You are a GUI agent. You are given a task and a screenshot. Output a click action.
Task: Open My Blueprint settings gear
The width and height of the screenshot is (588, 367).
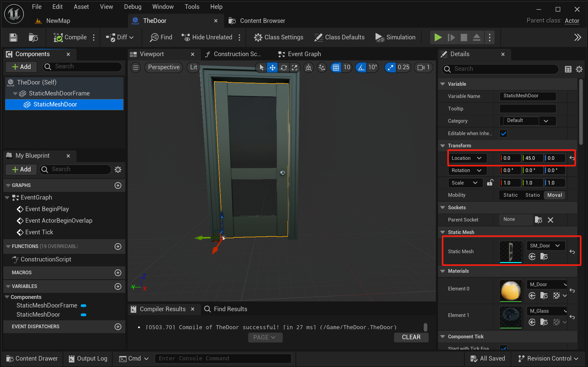coord(118,169)
